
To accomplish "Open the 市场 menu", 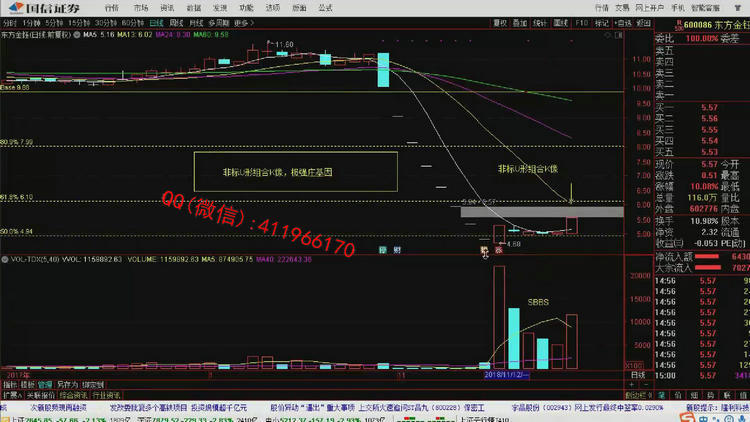I will [141, 8].
